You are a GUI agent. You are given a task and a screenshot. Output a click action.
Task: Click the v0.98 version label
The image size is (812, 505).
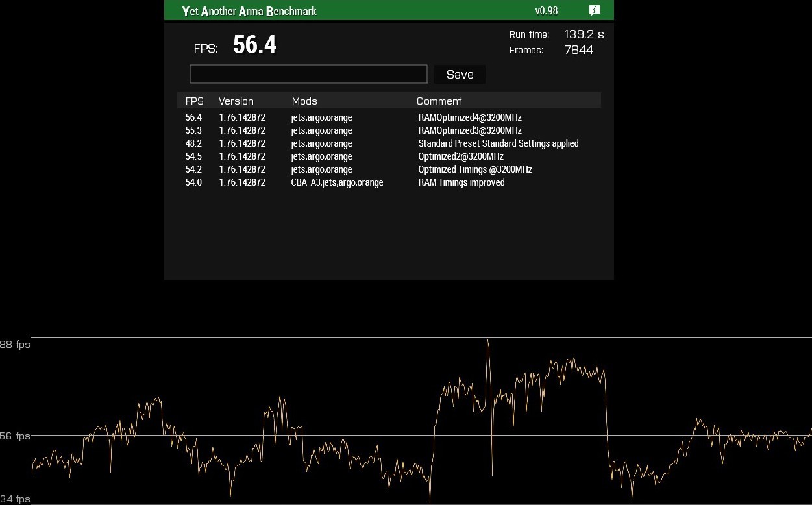click(x=547, y=10)
